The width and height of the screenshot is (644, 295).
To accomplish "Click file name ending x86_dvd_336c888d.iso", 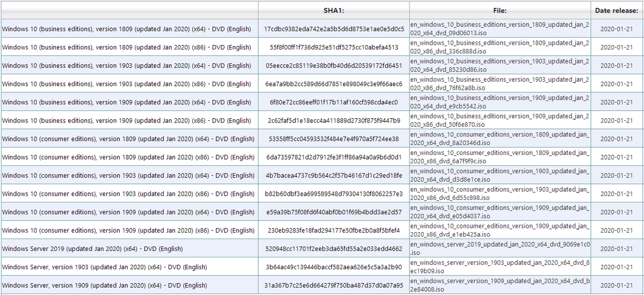I will tap(499, 47).
